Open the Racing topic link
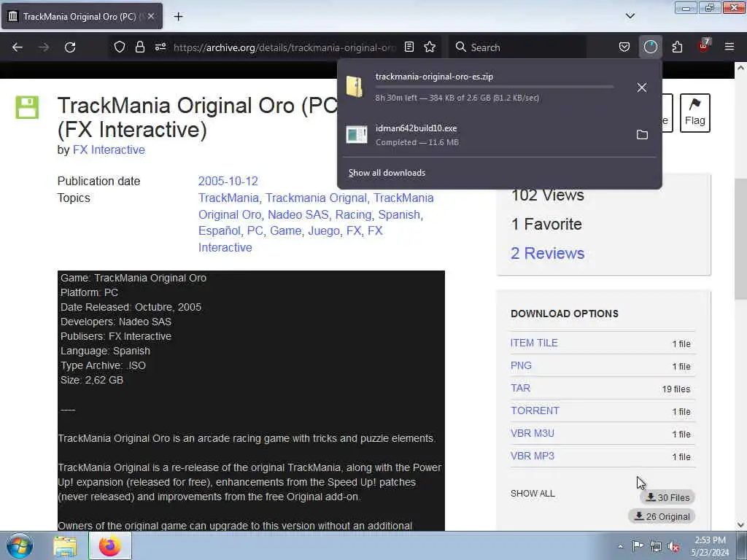Image resolution: width=747 pixels, height=560 pixels. (353, 214)
